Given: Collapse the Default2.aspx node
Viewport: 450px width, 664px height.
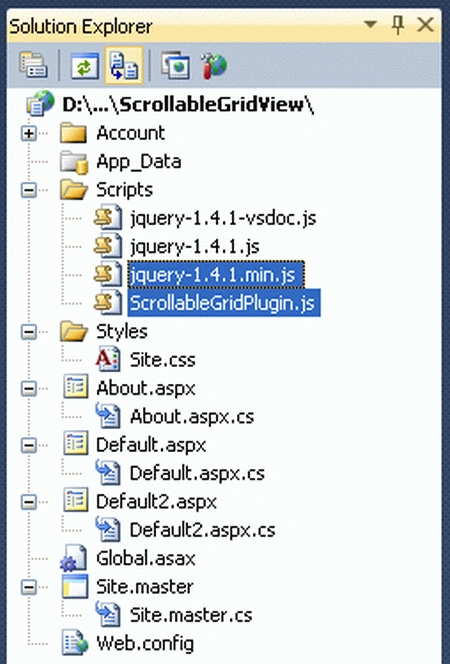Looking at the screenshot, I should 29,502.
